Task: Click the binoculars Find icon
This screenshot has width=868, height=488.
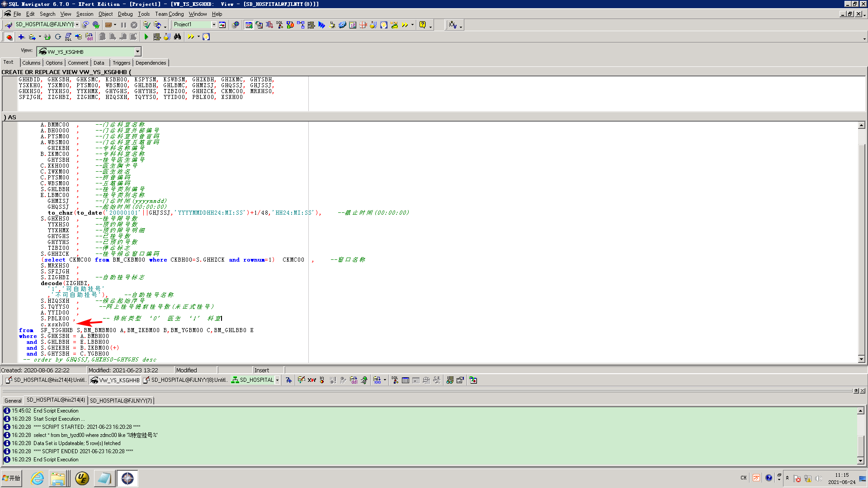Action: (x=177, y=37)
